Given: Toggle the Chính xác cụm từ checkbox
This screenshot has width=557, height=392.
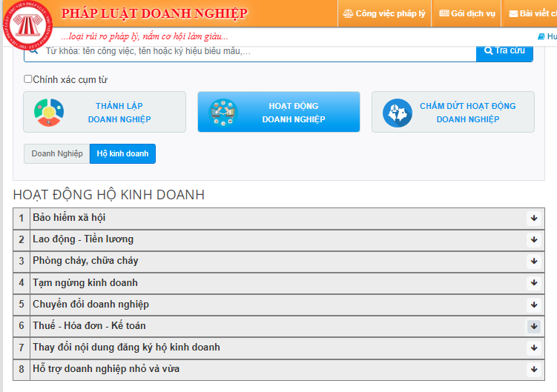Looking at the screenshot, I should click(x=27, y=79).
